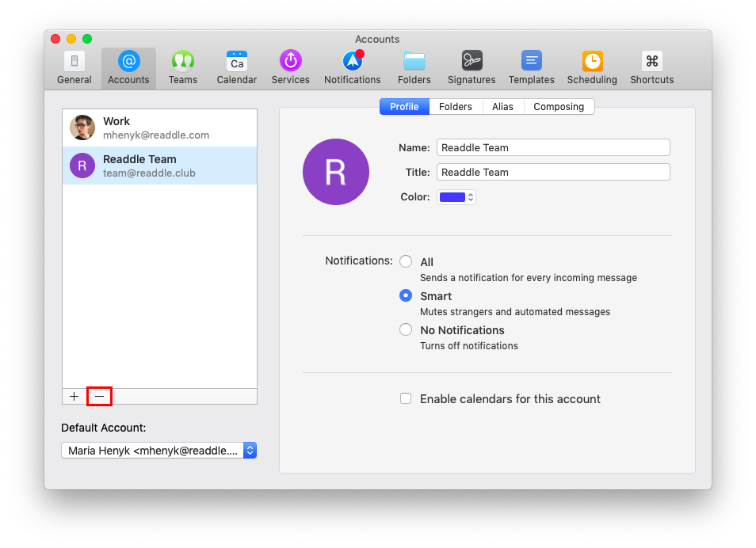Open the Scheduling preferences pane
Image resolution: width=756 pixels, height=548 pixels.
click(x=592, y=68)
